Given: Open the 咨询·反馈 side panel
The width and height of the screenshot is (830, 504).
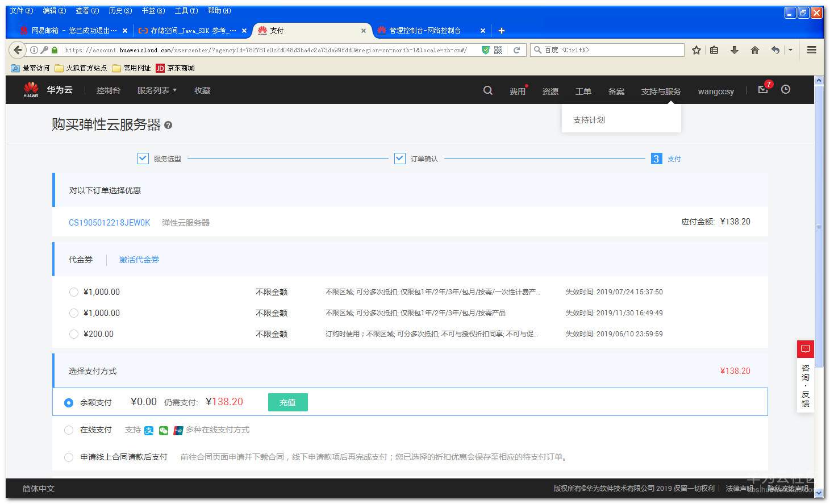Looking at the screenshot, I should (x=806, y=386).
